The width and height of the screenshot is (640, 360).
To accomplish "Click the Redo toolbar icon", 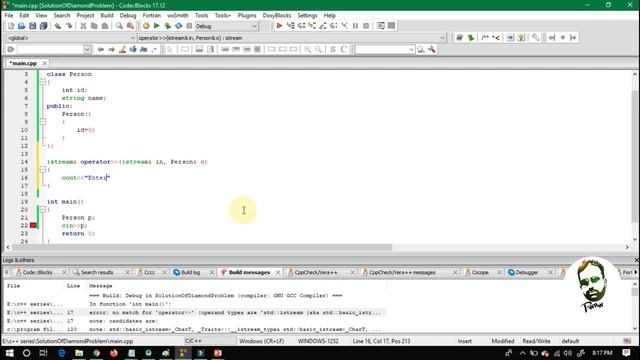I will (69, 26).
